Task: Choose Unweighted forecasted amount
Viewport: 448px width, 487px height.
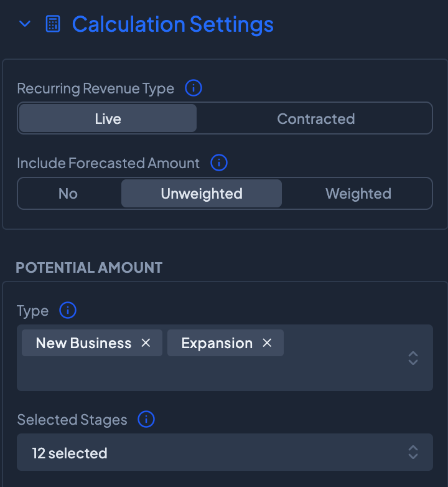Action: tap(202, 194)
